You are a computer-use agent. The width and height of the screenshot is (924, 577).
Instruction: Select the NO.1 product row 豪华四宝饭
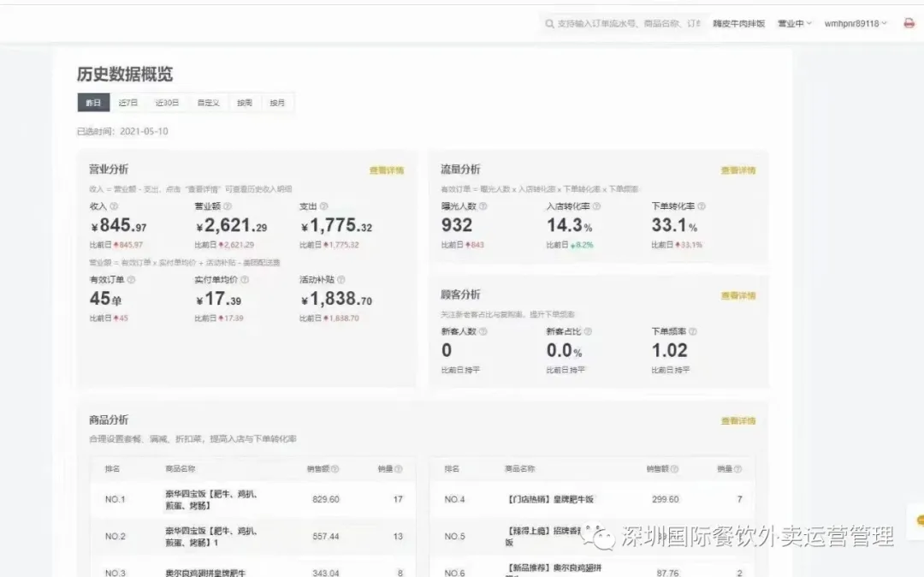click(252, 500)
